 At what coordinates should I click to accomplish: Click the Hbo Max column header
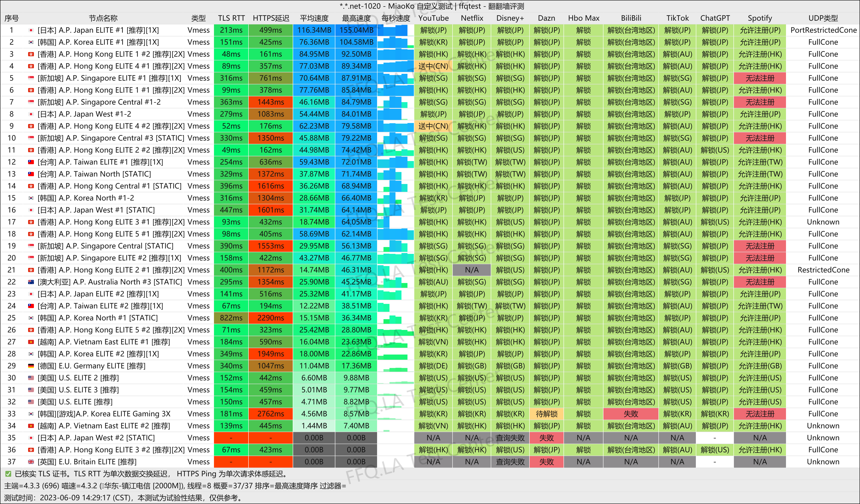584,18
